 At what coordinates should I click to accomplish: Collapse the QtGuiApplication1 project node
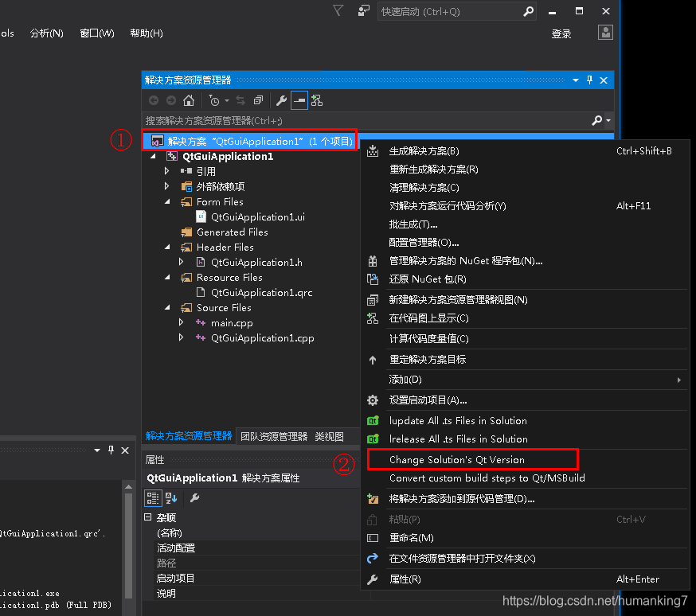click(x=153, y=156)
